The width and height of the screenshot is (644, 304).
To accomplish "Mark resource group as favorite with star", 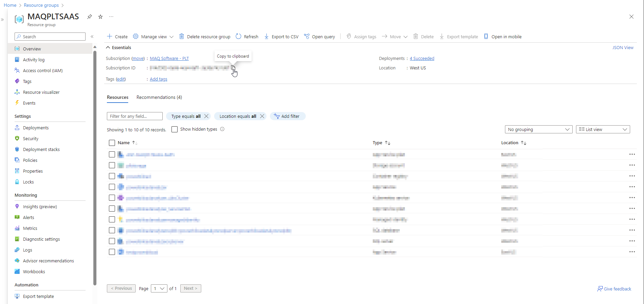I will (x=100, y=17).
